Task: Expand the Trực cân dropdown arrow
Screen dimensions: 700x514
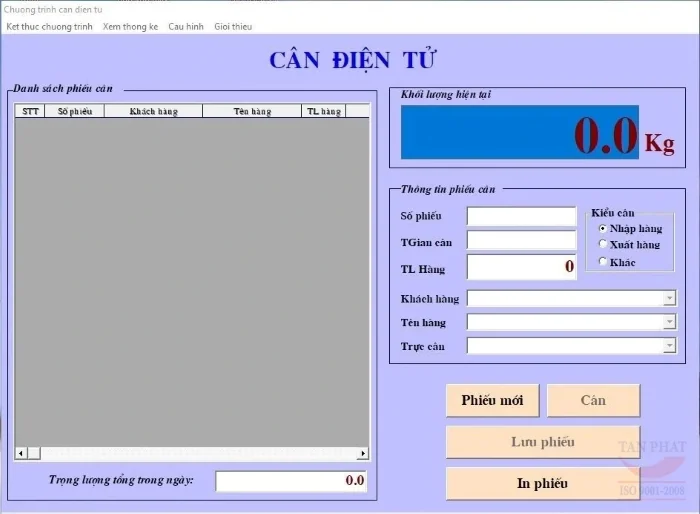Action: [669, 345]
